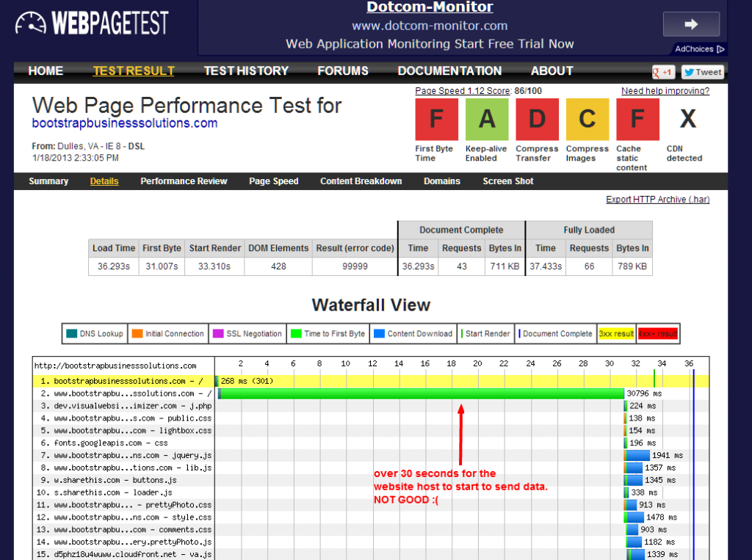This screenshot has width=752, height=560.
Task: Click the Cache static content F grade
Action: [638, 119]
